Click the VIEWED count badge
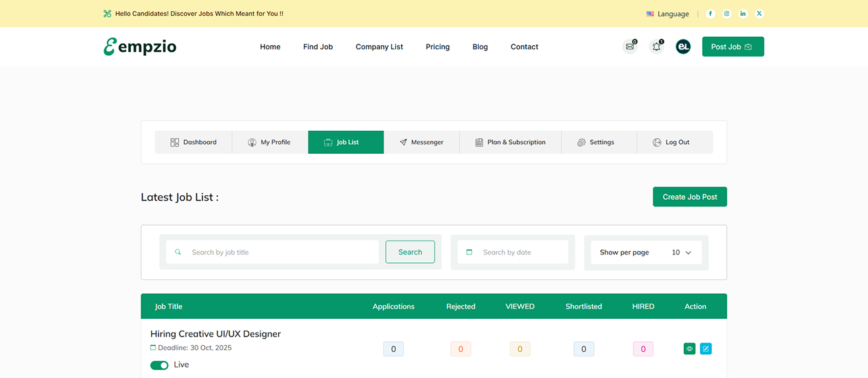868x378 pixels. [x=519, y=349]
